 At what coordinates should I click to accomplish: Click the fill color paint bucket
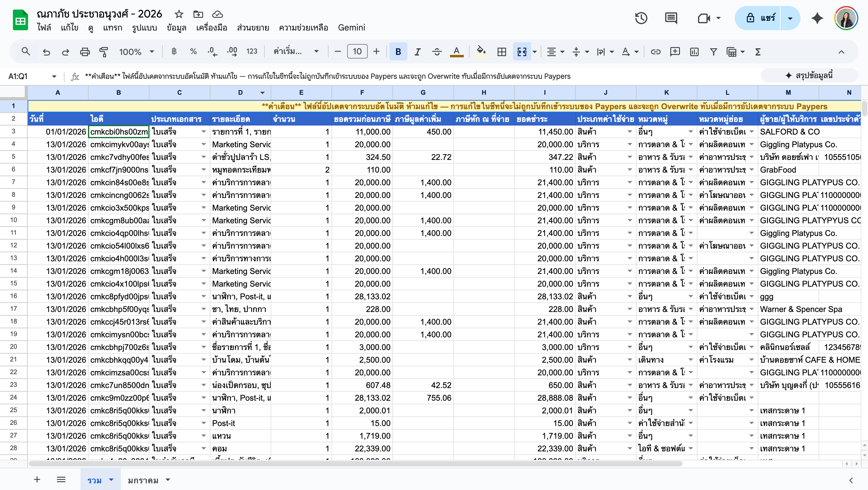481,52
